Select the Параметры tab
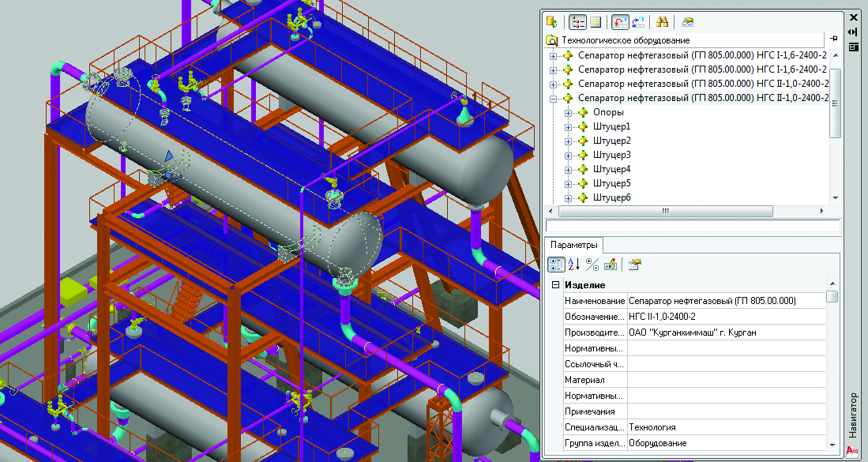Screen dimensions: 868x462 pos(574,245)
